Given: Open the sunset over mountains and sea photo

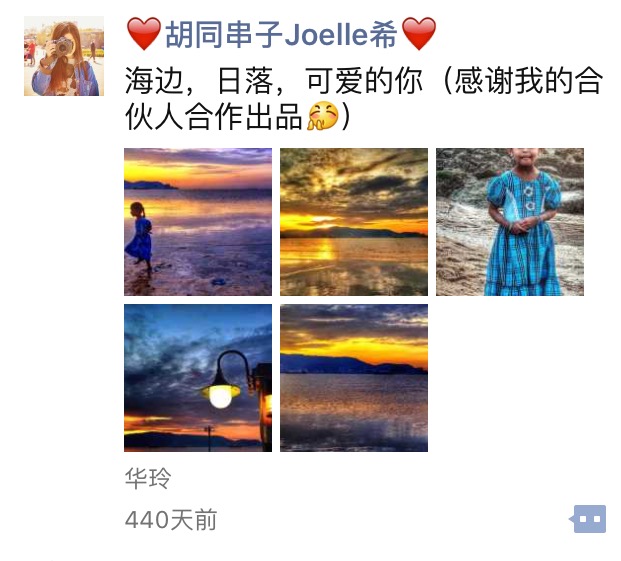Looking at the screenshot, I should (354, 378).
